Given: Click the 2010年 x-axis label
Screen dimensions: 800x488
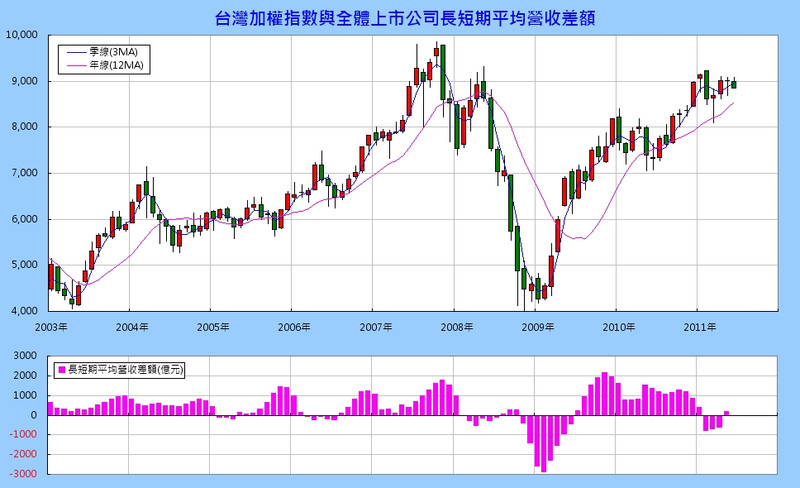Looking at the screenshot, I should point(619,327).
